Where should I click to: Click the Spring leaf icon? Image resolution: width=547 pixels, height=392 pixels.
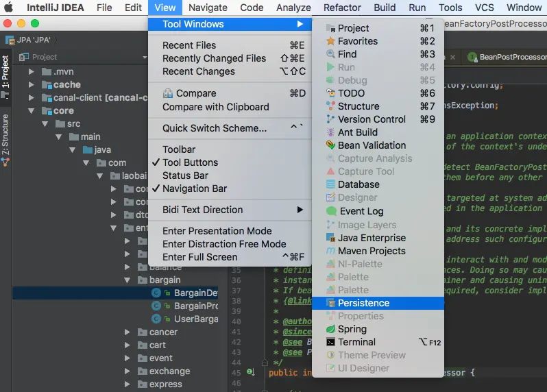tap(330, 329)
